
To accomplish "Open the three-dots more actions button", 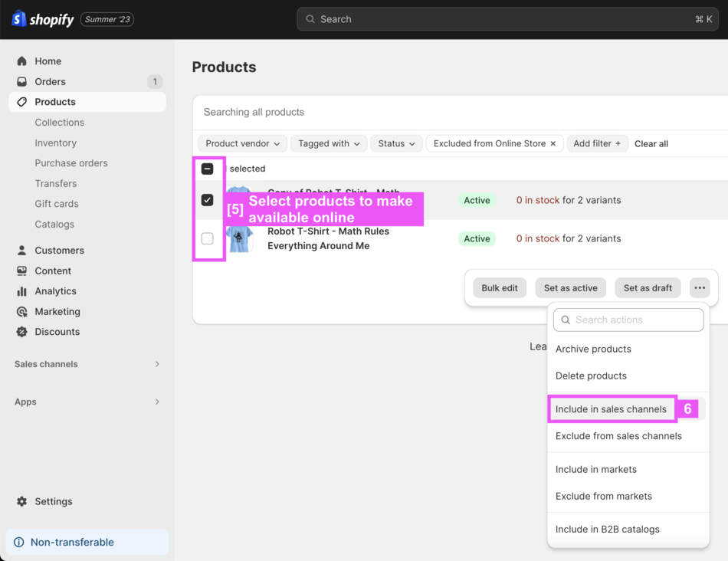I will [700, 288].
